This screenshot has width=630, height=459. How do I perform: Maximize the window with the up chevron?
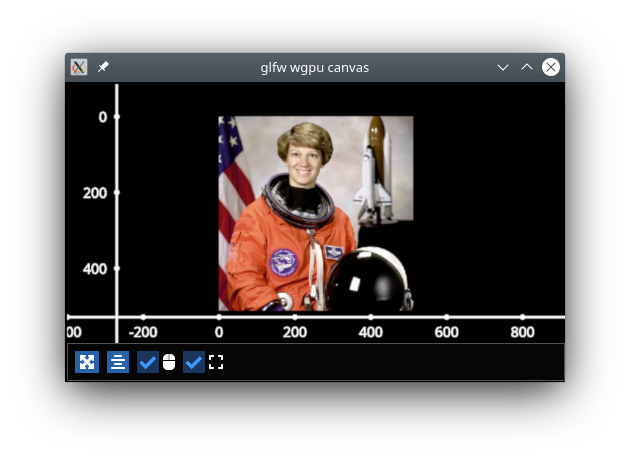tap(527, 67)
